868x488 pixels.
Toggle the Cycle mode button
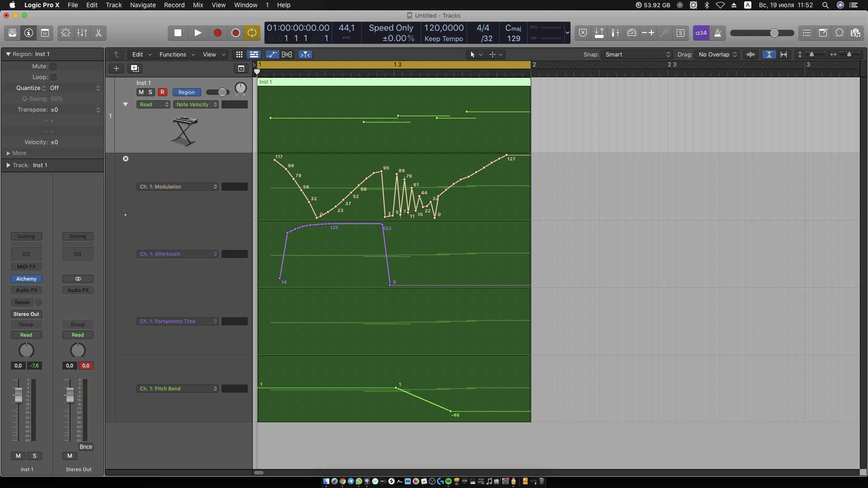(x=252, y=33)
